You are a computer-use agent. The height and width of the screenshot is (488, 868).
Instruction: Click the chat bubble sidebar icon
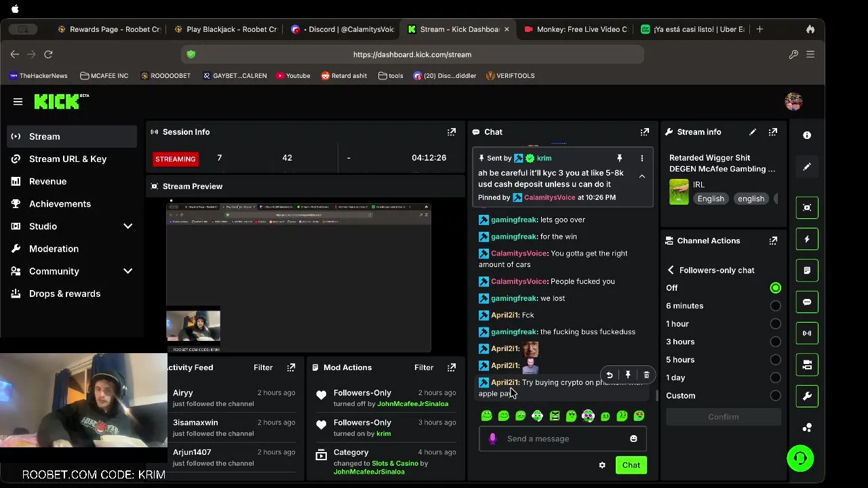point(807,302)
